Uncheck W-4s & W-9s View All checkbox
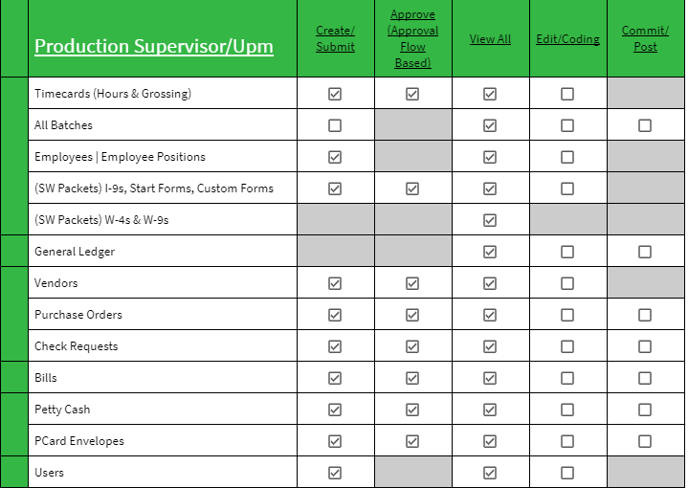Viewport: 688px width, 488px height. [490, 221]
